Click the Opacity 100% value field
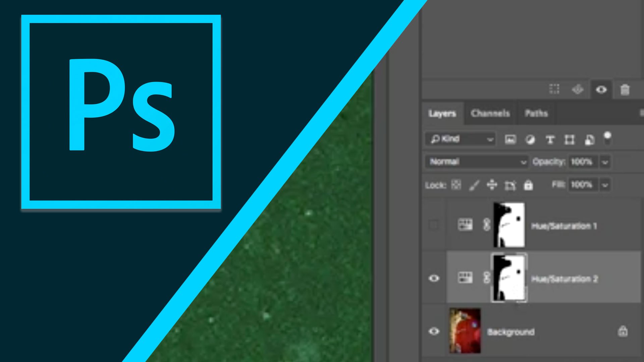644x362 pixels. coord(583,162)
